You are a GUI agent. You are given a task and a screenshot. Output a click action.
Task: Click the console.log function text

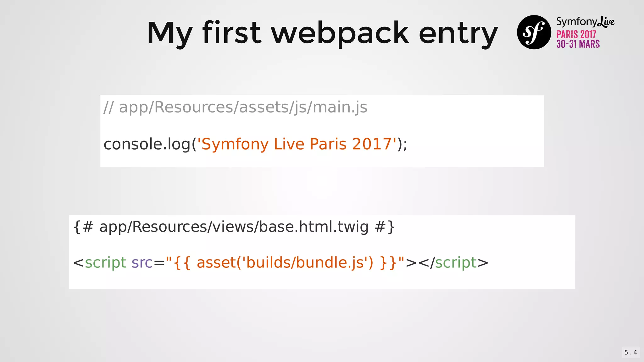pos(147,144)
